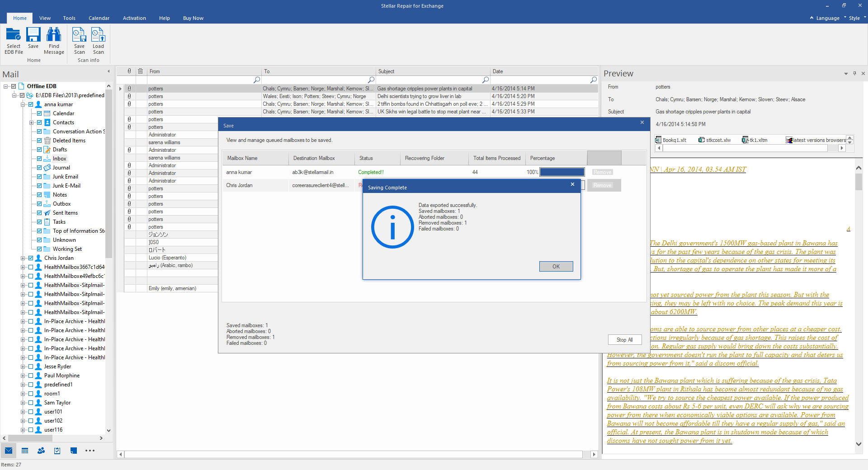Screen dimensions: 868x470
Task: Open the Activation ribbon tab
Action: pos(134,18)
